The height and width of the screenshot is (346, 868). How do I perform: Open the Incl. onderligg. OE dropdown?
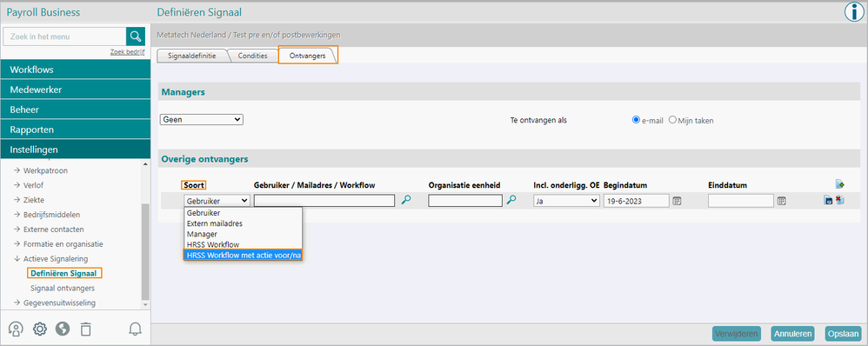click(x=566, y=201)
